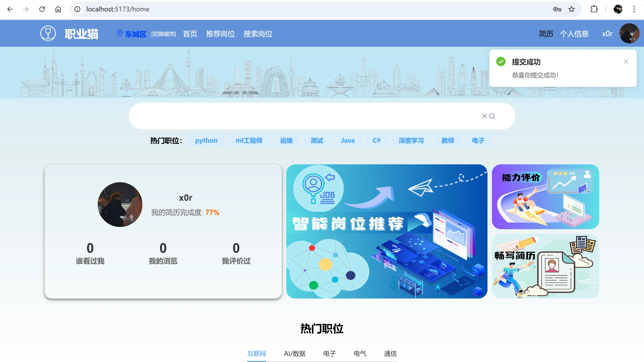
Task: Open the browser extensions puzzle icon
Action: (x=594, y=9)
